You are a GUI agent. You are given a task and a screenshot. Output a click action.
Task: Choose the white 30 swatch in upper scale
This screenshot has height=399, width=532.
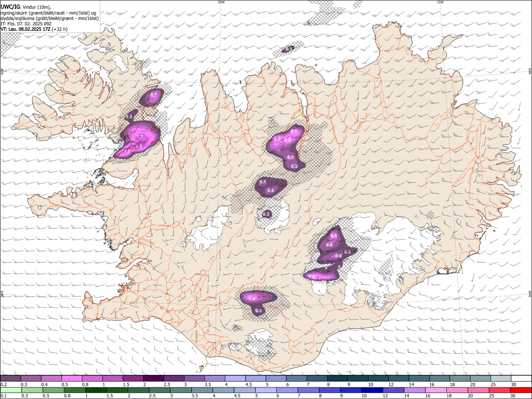coord(521,378)
